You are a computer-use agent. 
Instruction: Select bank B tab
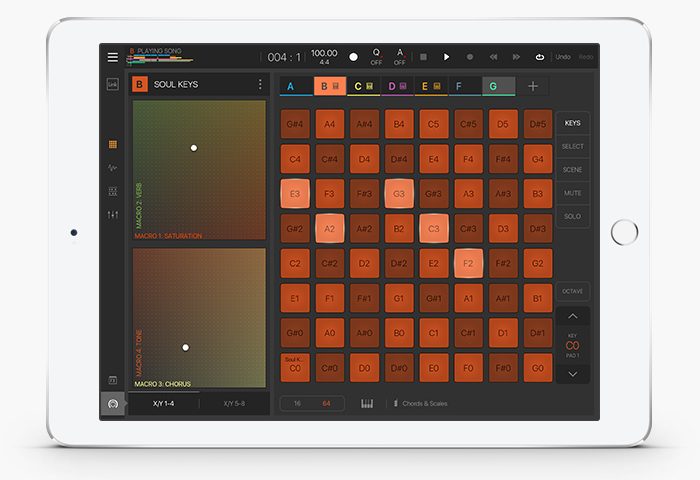click(x=330, y=86)
